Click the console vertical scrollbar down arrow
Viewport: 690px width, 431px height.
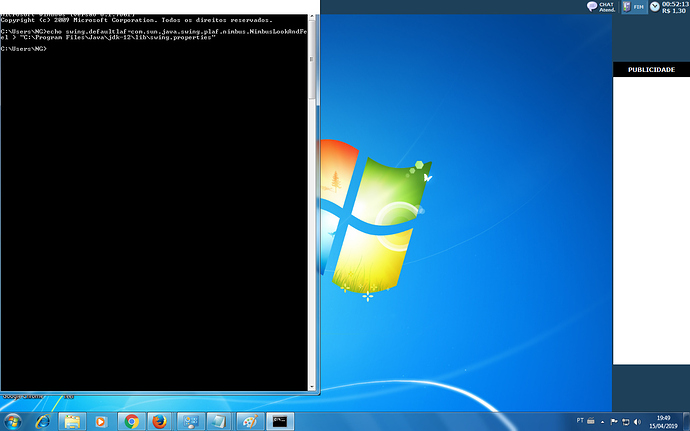point(312,387)
